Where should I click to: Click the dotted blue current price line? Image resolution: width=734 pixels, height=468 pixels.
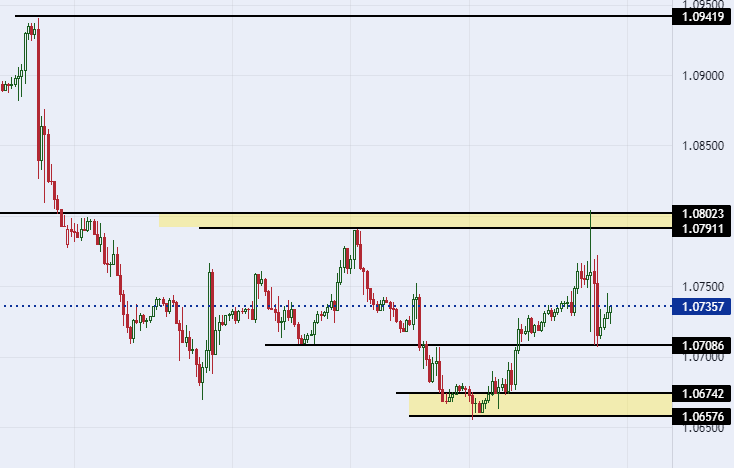[336, 306]
